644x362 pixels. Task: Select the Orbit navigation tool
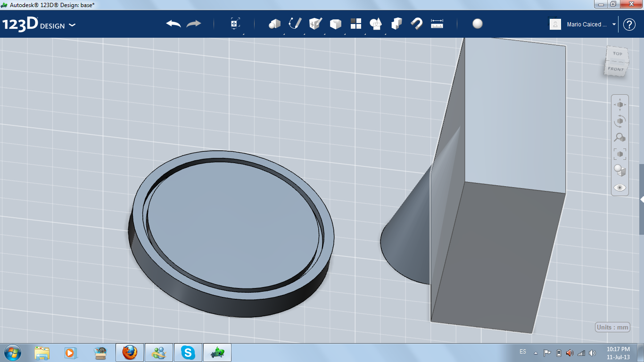(x=620, y=121)
